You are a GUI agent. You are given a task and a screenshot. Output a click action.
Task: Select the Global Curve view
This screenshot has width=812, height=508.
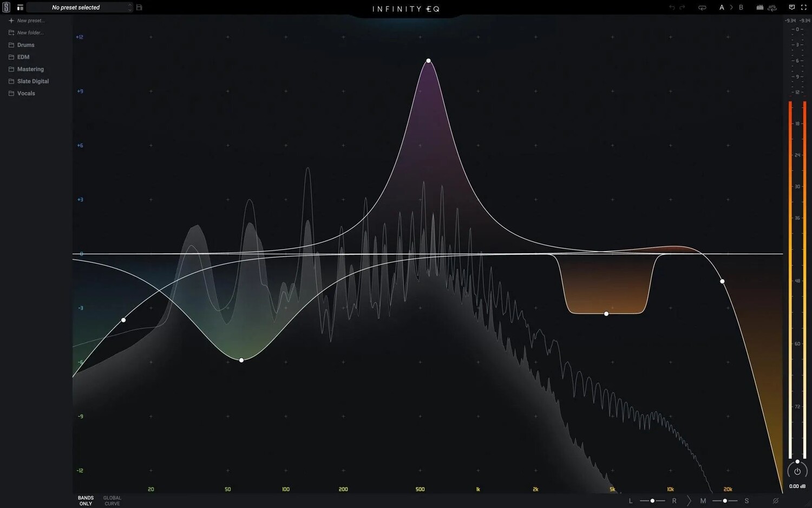[112, 501]
